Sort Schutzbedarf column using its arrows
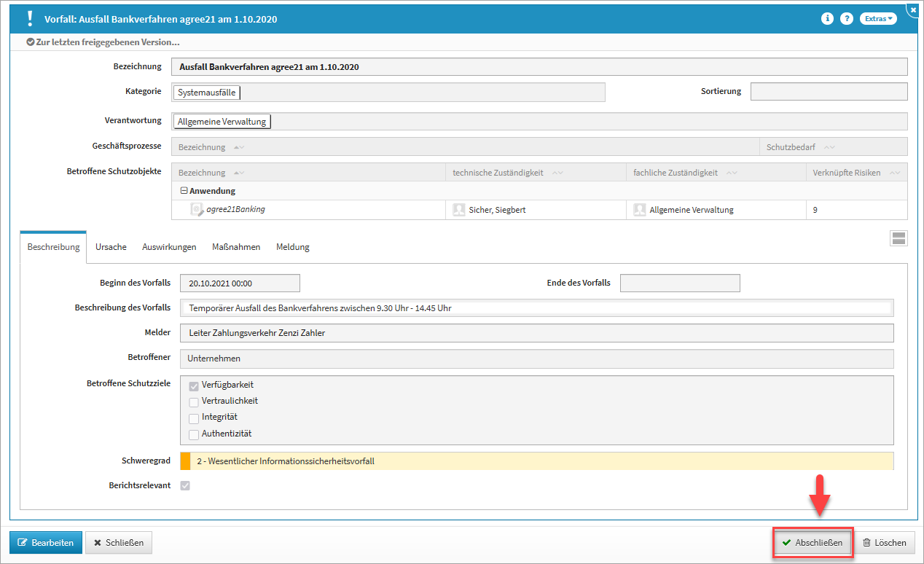 click(x=829, y=147)
